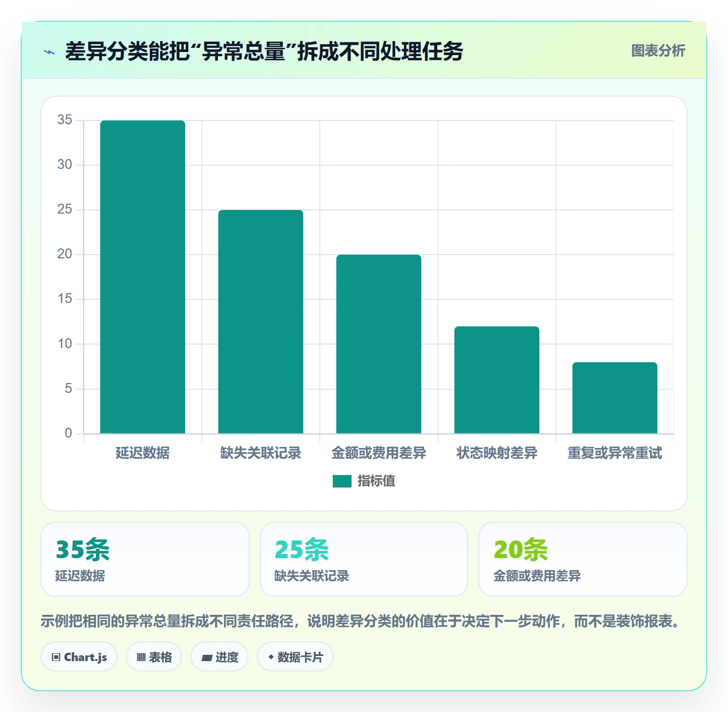Viewport: 728px width, 712px height.
Task: Click the 数据卡片 tag chip
Action: [x=295, y=657]
